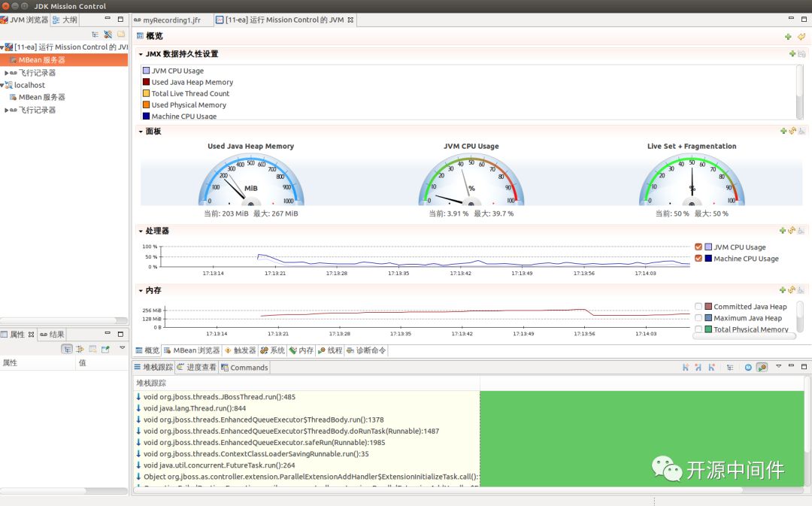Switch to the MBean 浏览器 tab

[x=191, y=350]
